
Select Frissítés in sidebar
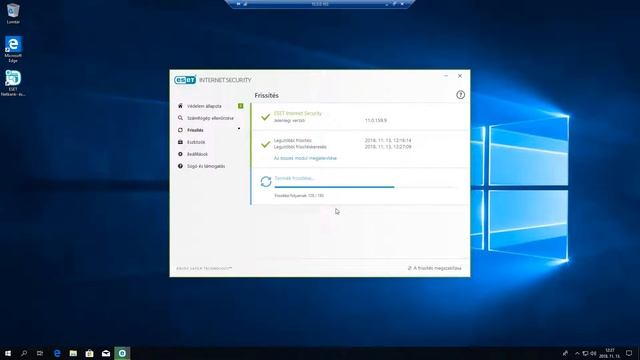click(195, 130)
